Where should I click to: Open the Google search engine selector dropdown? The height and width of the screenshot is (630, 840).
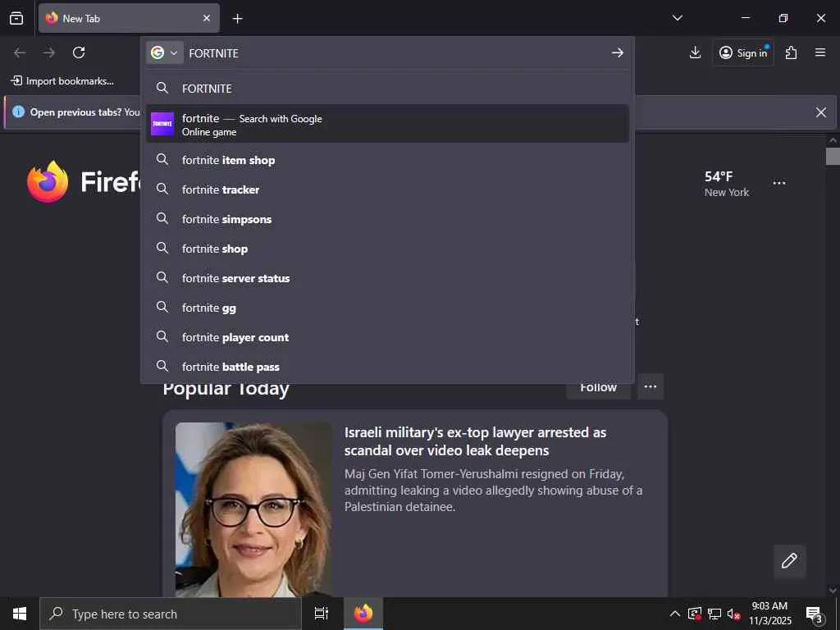[164, 52]
